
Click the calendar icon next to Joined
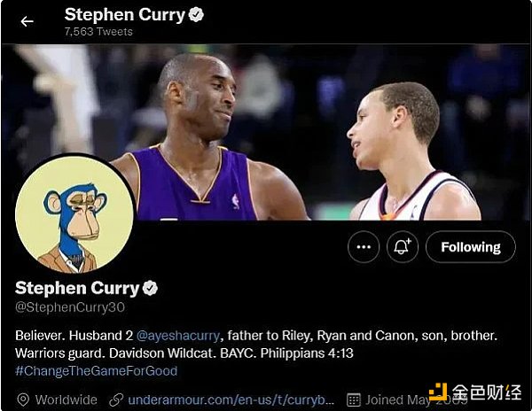click(x=354, y=400)
